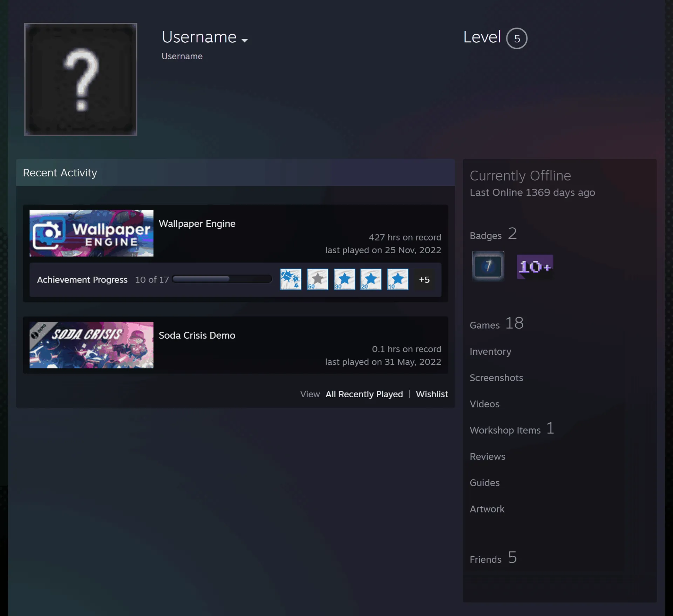
Task: Open the Friends 5 link
Action: [x=493, y=558]
